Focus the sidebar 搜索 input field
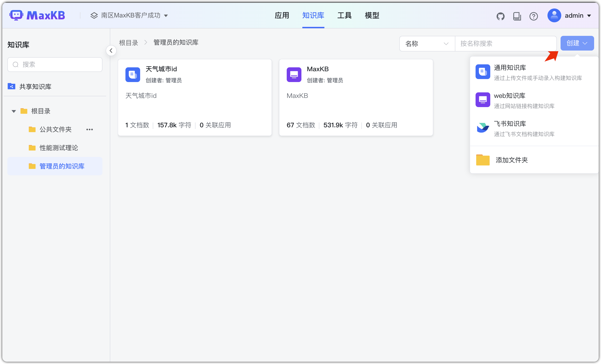 tap(55, 64)
